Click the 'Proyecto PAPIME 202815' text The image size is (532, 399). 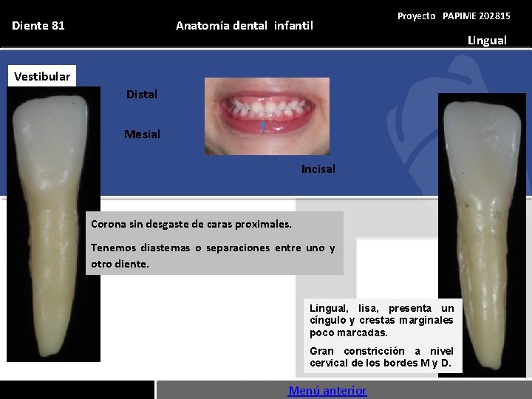454,16
